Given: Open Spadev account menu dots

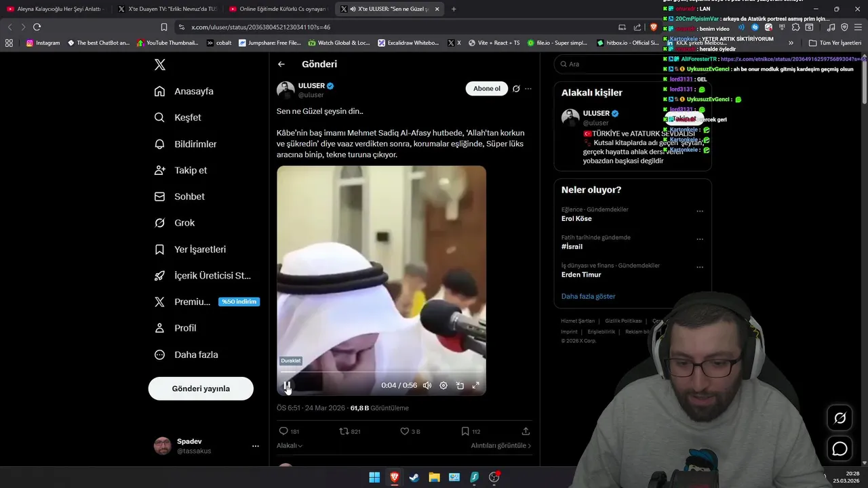Looking at the screenshot, I should click(256, 446).
